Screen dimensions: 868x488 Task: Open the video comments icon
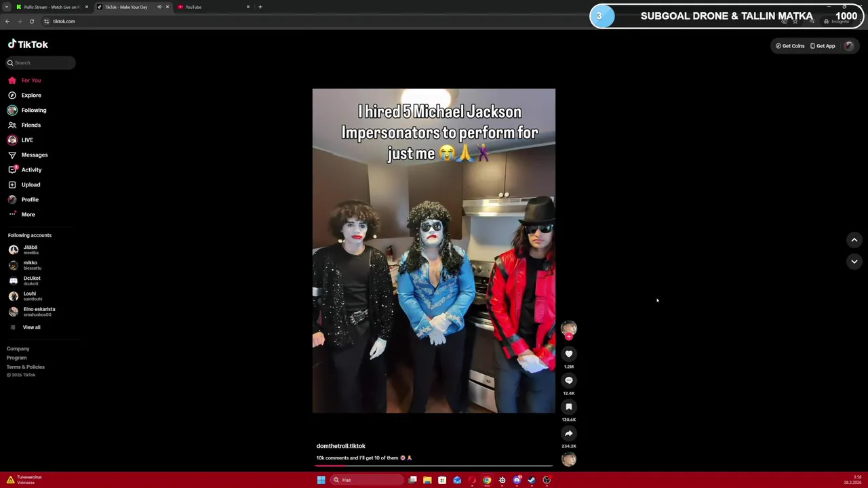pos(569,380)
